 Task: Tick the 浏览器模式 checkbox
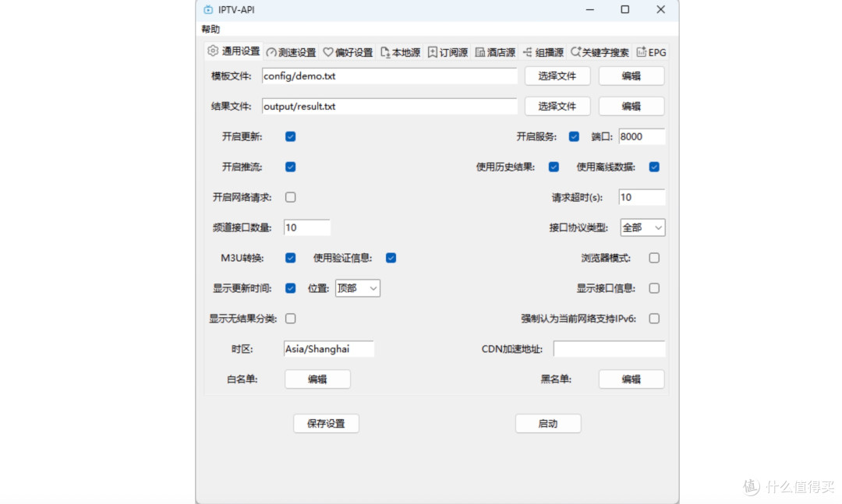(654, 258)
